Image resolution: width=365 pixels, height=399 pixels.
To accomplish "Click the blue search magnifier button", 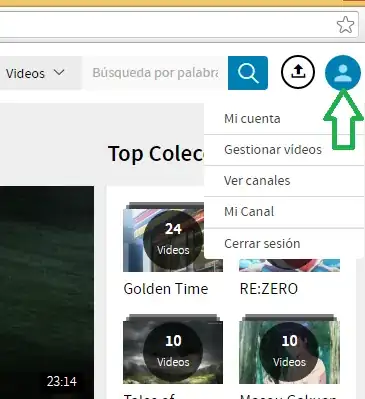I will pyautogui.click(x=248, y=73).
